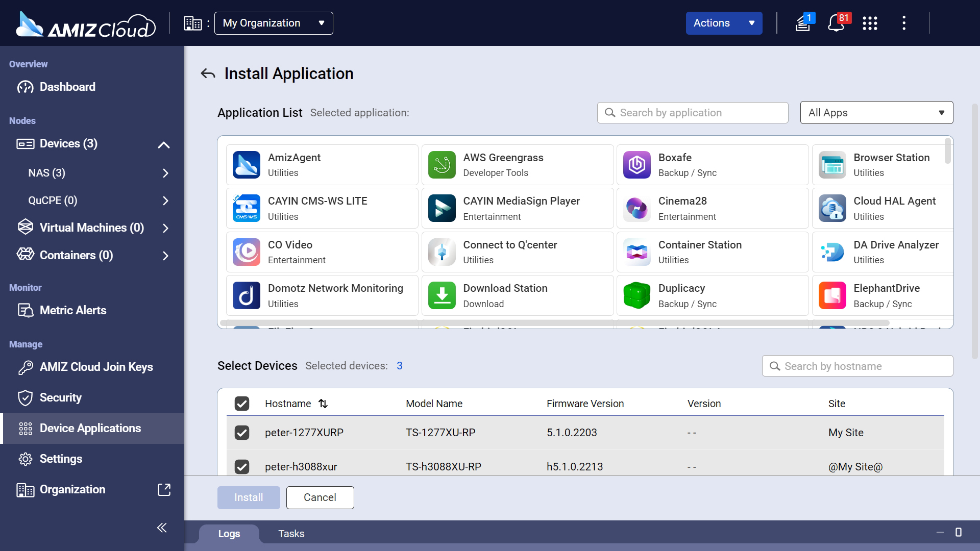This screenshot has width=980, height=551.
Task: Collapse the sidebar with double chevron icon
Action: tap(162, 528)
